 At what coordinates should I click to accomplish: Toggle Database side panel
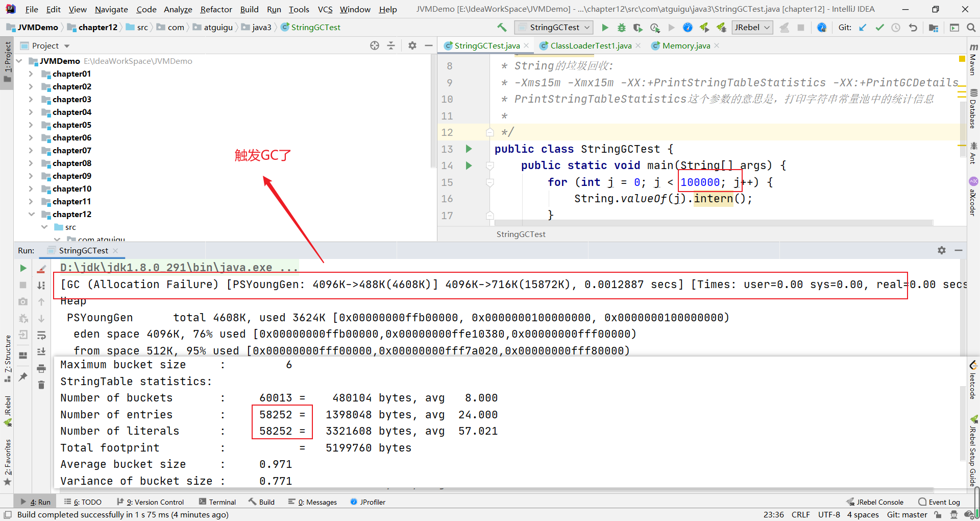[973, 109]
